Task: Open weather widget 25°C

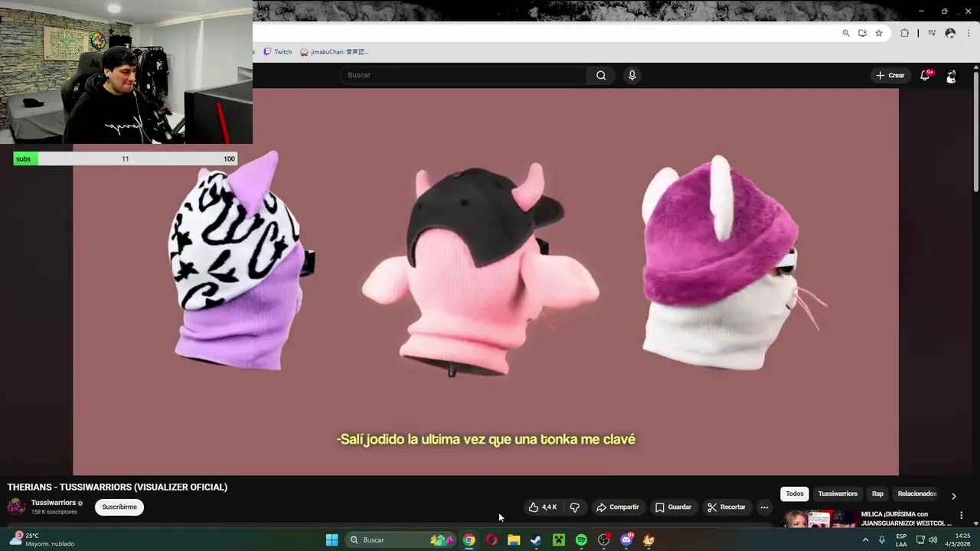Action: 41,540
